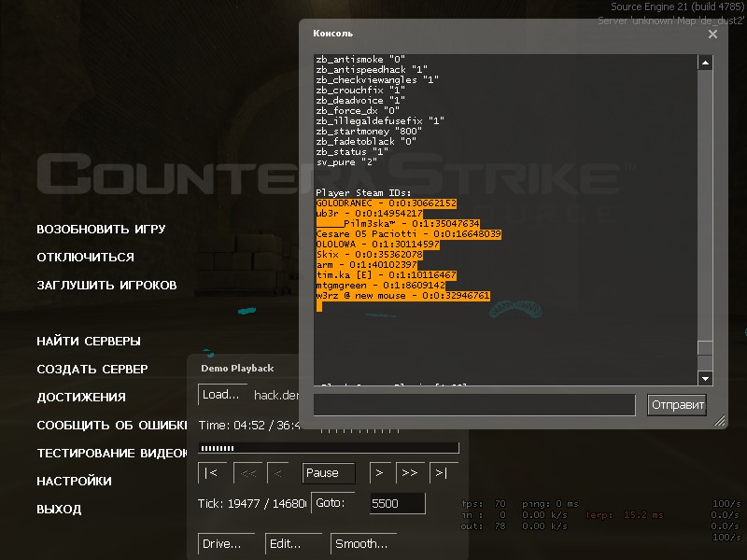Click the step forward button
747x560 pixels.
click(380, 473)
